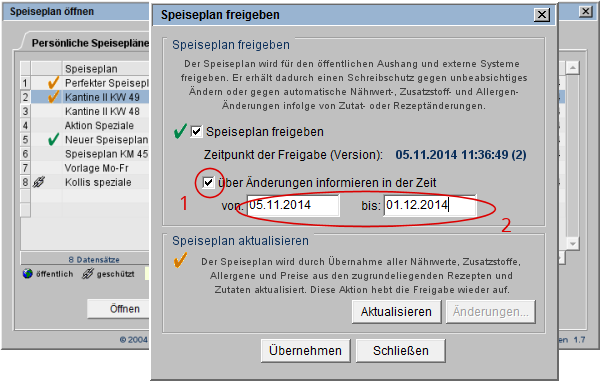Viewport: 600px width, 382px height.
Task: Click the scrollbar up arrow in background window
Action: click(x=572, y=68)
